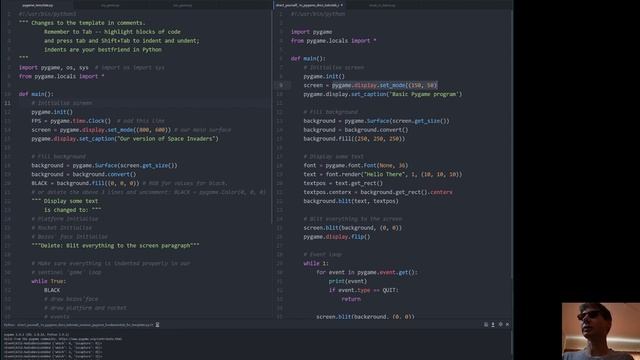Close the Python output panel with its X icon
640x360 pixels.
tap(507, 324)
